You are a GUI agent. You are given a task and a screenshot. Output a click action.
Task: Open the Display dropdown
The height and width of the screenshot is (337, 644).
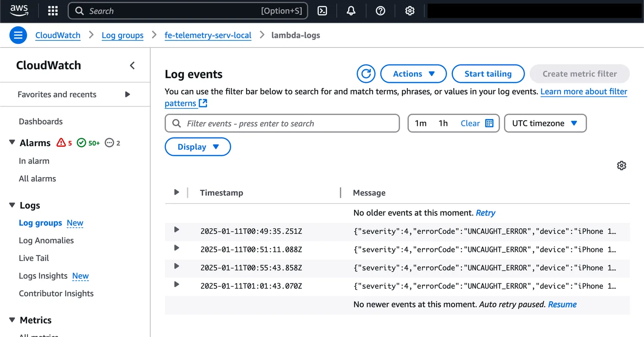(x=198, y=147)
